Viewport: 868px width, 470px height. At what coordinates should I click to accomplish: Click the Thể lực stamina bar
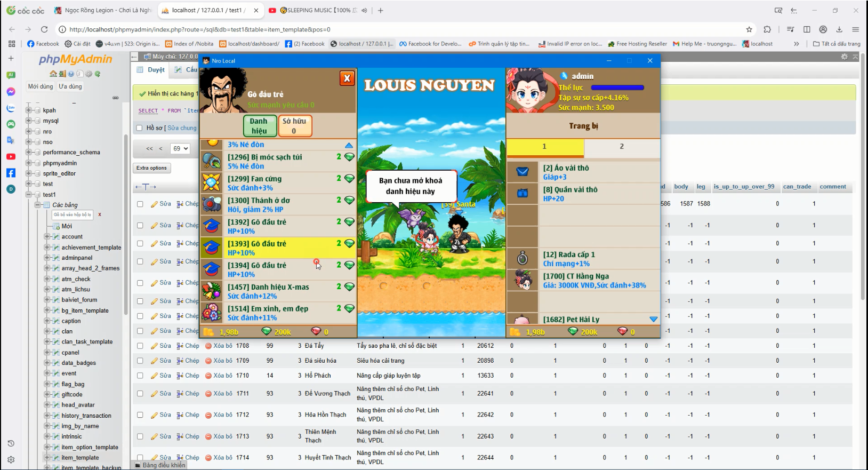pos(617,87)
